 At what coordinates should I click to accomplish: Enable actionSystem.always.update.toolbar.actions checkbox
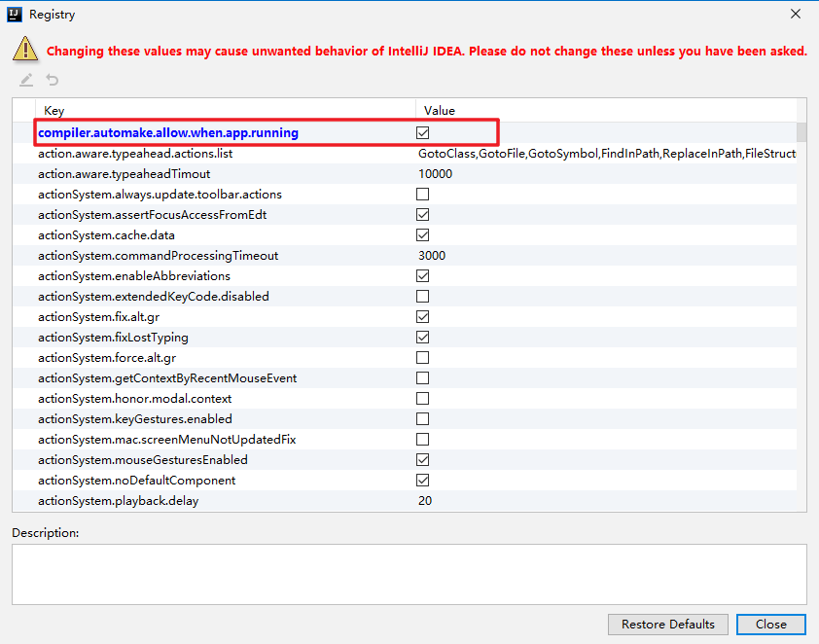pyautogui.click(x=422, y=195)
